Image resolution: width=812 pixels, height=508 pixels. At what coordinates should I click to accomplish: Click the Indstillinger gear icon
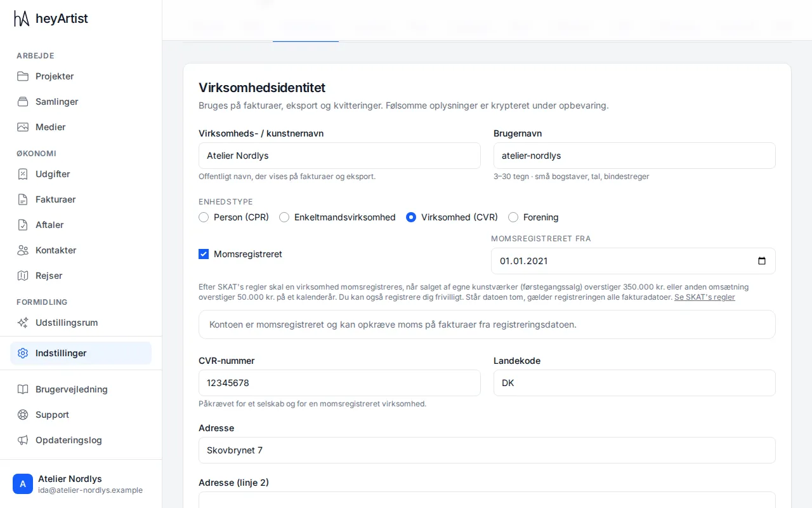point(23,353)
